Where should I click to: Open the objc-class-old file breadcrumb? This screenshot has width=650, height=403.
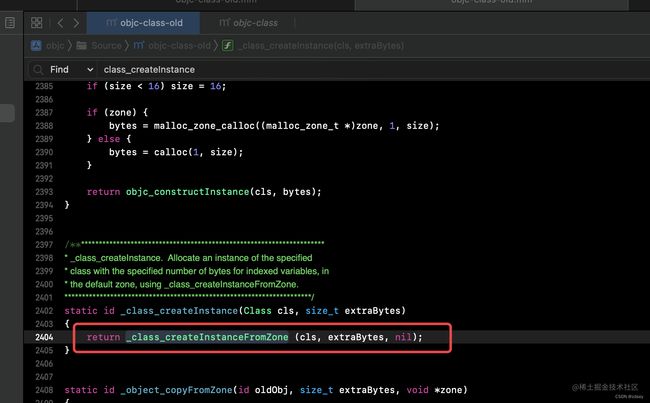(179, 46)
